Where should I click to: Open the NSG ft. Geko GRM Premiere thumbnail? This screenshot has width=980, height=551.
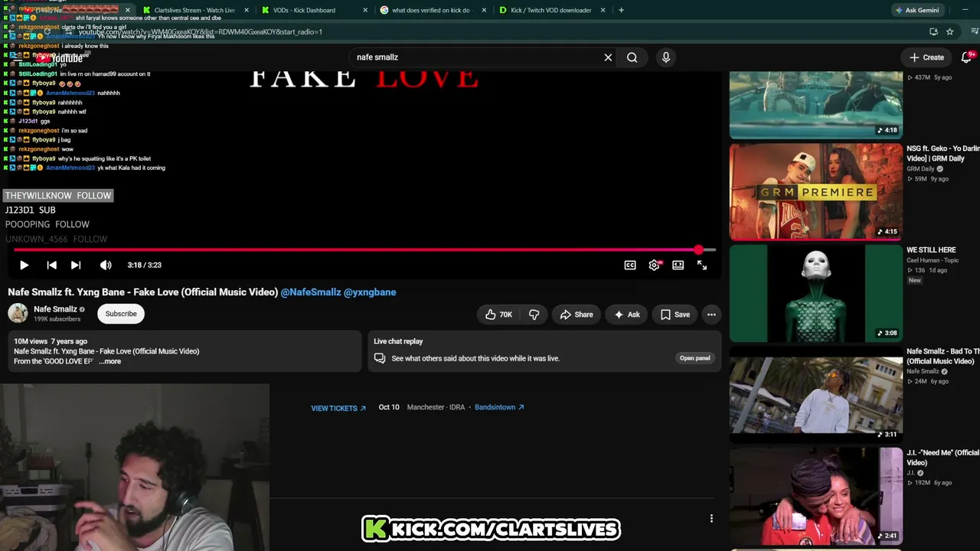(x=816, y=191)
